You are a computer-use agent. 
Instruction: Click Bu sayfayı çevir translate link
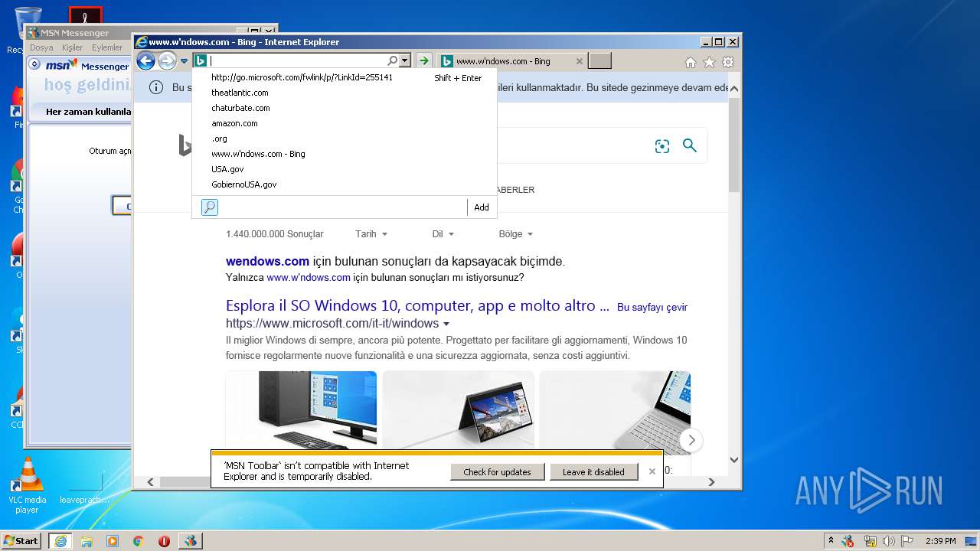click(652, 307)
